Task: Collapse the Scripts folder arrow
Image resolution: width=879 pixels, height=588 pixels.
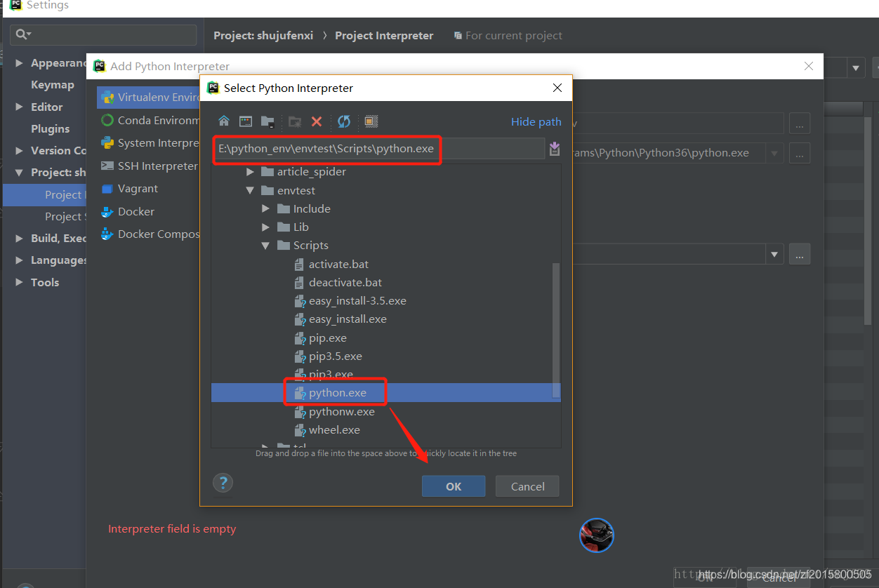Action: (x=265, y=246)
